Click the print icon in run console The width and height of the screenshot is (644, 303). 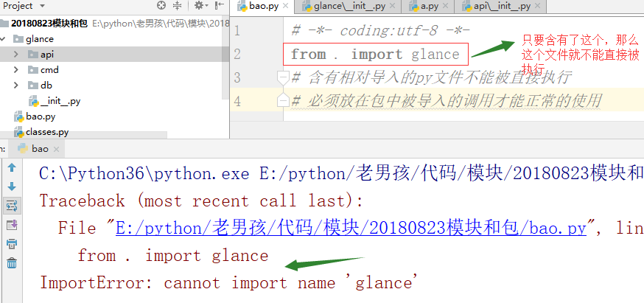point(12,244)
